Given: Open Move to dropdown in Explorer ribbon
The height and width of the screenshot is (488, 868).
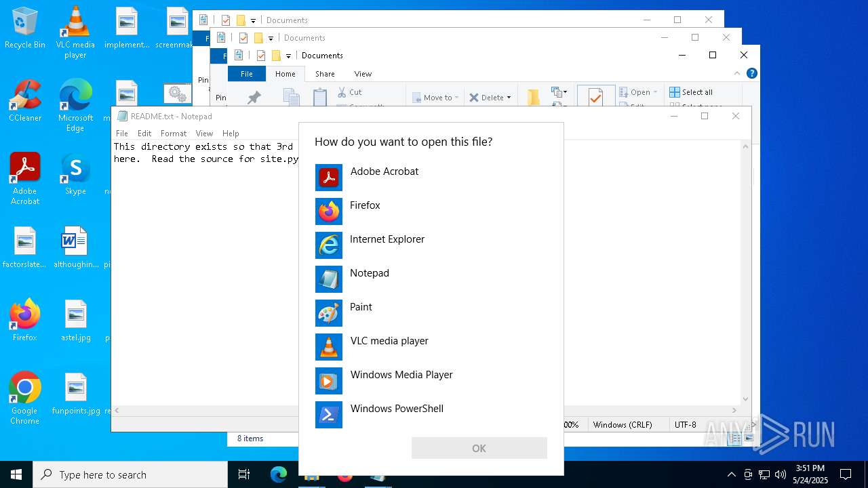Looking at the screenshot, I should click(x=435, y=98).
